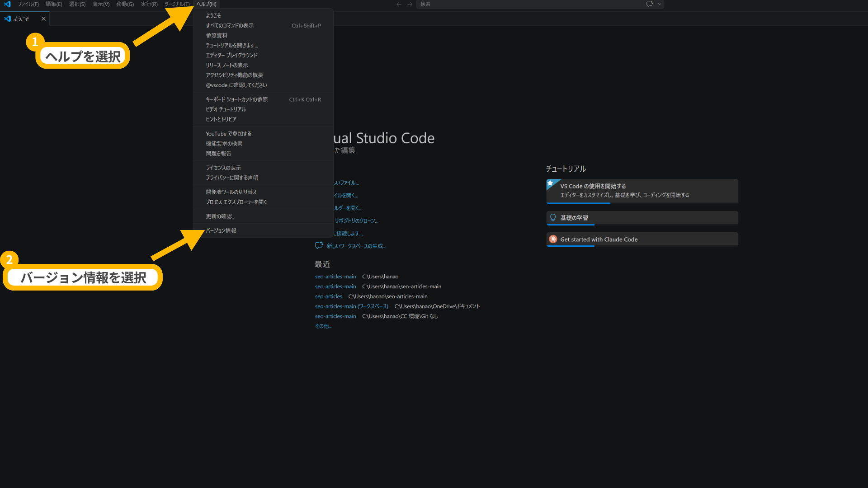
Task: Expand the chevron next to chat icon
Action: 660,4
